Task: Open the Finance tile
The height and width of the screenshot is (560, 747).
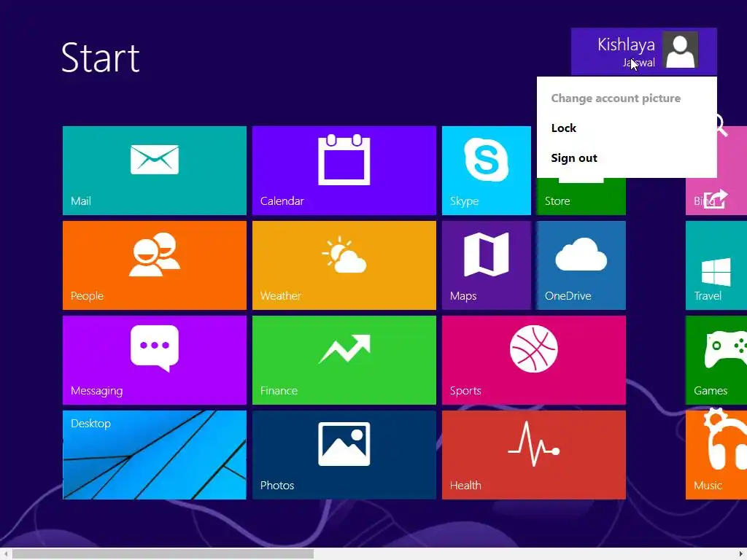Action: click(344, 360)
